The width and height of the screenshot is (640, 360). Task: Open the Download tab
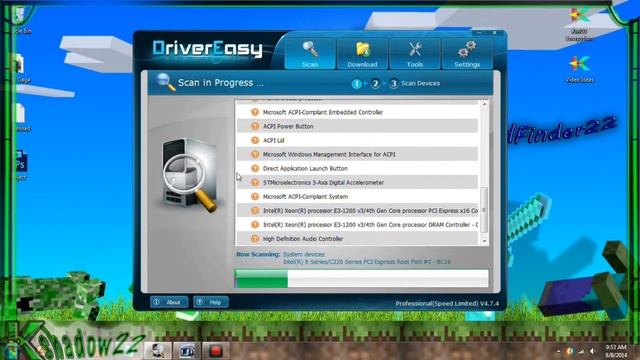(362, 53)
